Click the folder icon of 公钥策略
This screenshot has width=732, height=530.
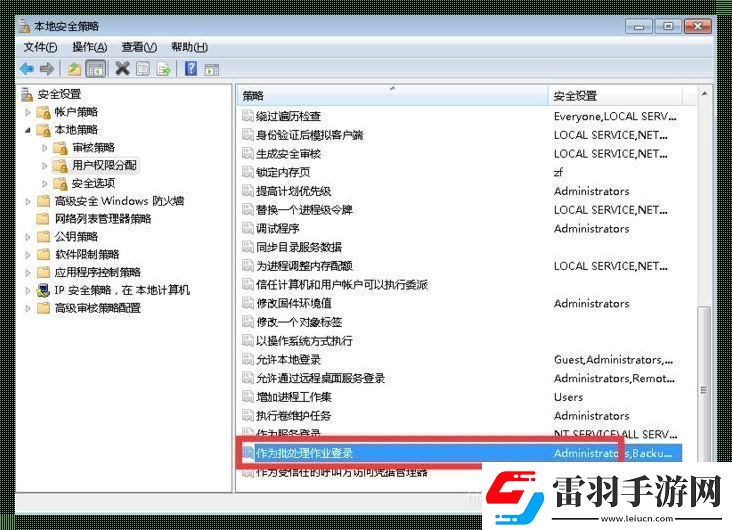click(43, 237)
